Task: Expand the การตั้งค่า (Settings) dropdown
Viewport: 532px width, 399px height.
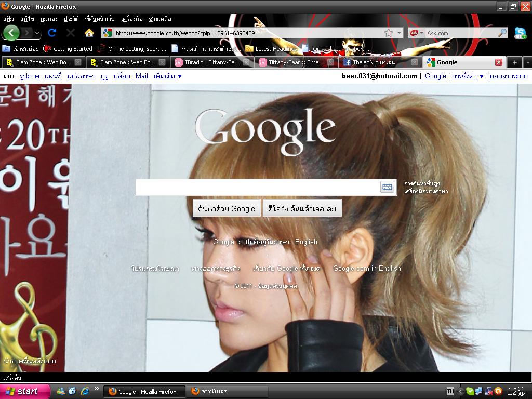Action: pos(468,76)
